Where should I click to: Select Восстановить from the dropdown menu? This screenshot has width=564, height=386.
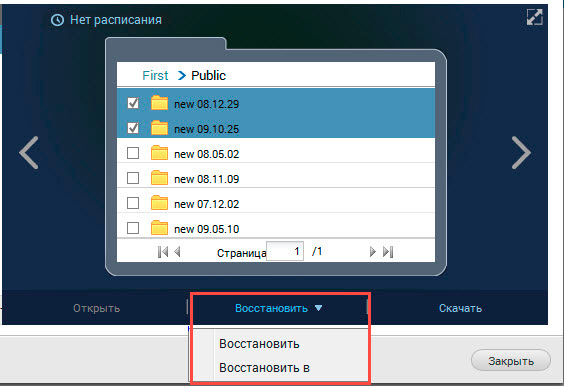[x=259, y=344]
